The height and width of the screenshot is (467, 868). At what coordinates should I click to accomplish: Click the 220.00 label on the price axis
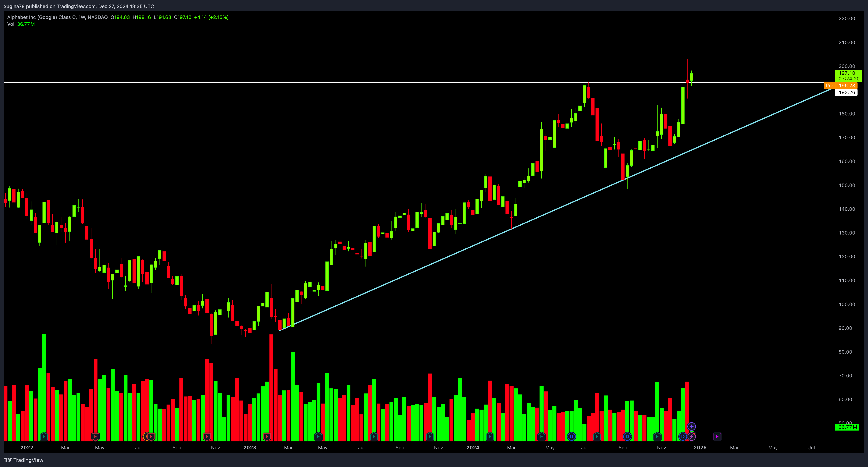[x=847, y=19]
